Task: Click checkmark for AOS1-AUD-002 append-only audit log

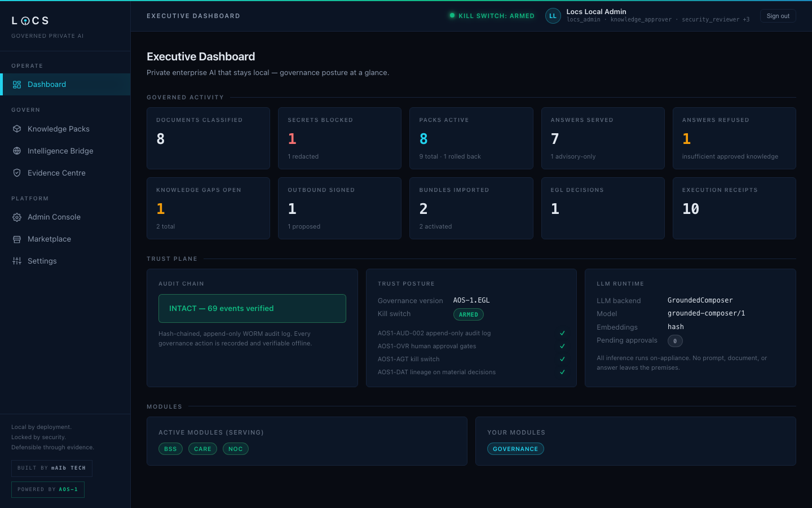Action: tap(562, 333)
